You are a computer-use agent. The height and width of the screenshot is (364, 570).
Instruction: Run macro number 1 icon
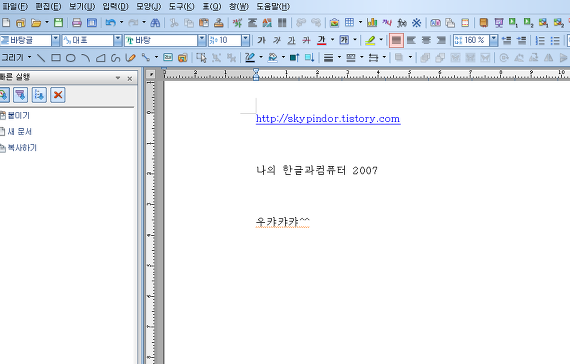(513, 23)
